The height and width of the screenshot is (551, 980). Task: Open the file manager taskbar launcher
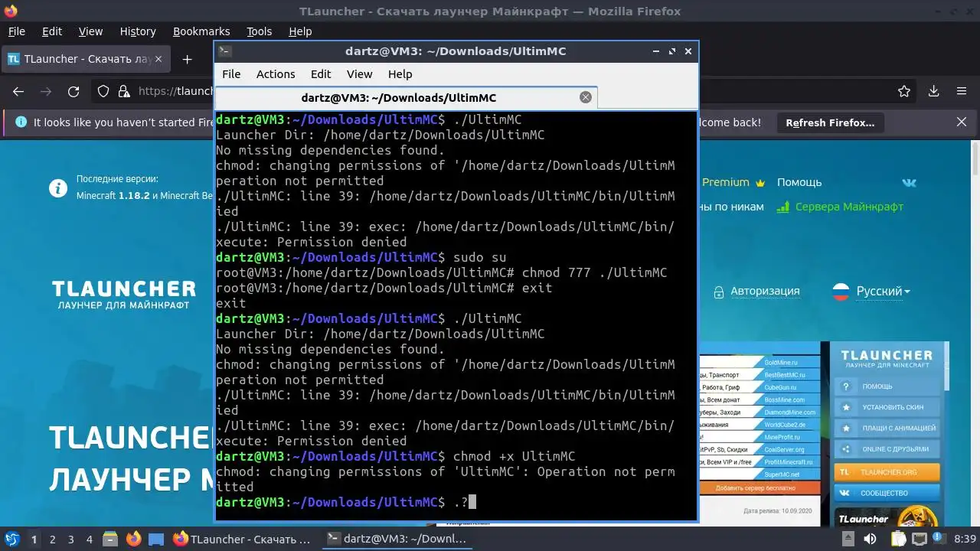109,539
